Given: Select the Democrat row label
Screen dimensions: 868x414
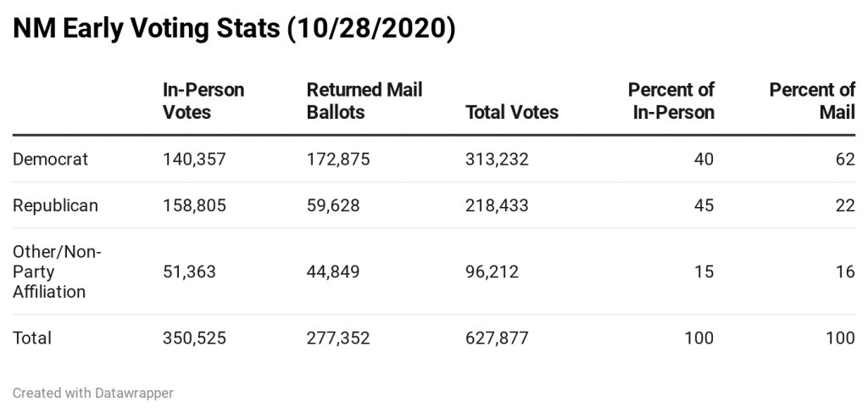Looking at the screenshot, I should click(x=50, y=159).
